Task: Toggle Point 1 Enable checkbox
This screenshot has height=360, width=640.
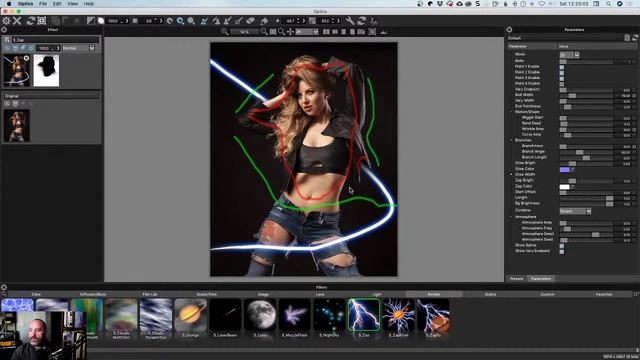Action: [562, 67]
